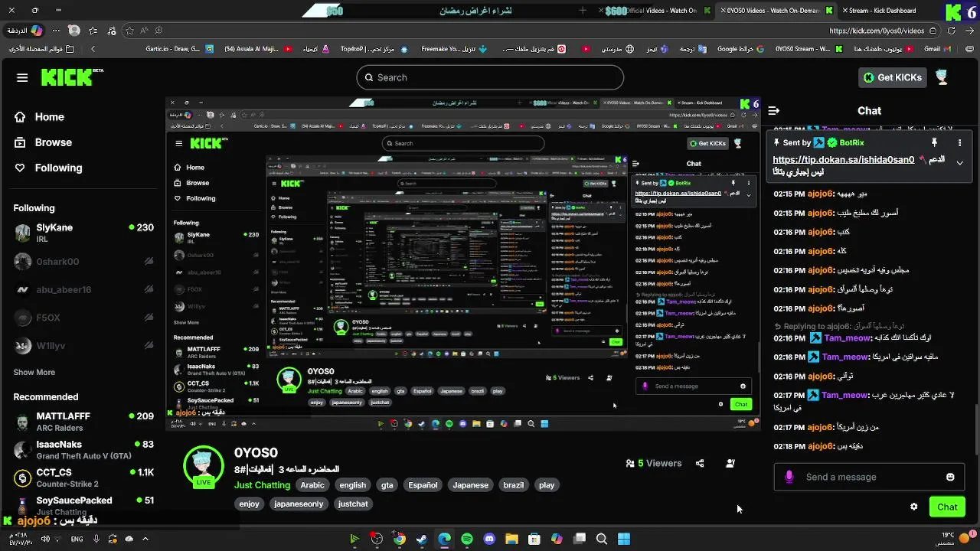The width and height of the screenshot is (980, 551).
Task: Collapse the chat panel with arrow icon
Action: (774, 110)
